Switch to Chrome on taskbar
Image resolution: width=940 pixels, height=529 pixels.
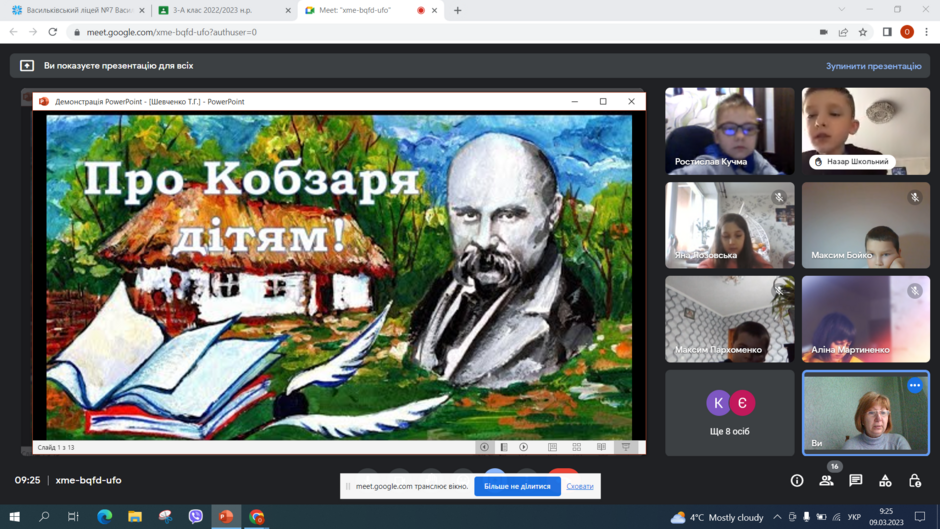[x=257, y=516]
